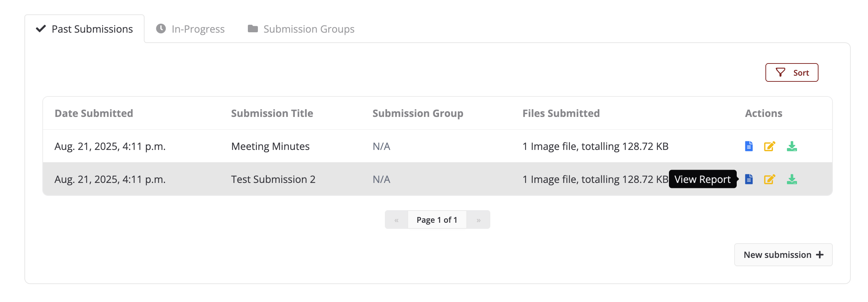View report for Test Submission 2
Screen dimensions: 868x302
coord(749,179)
